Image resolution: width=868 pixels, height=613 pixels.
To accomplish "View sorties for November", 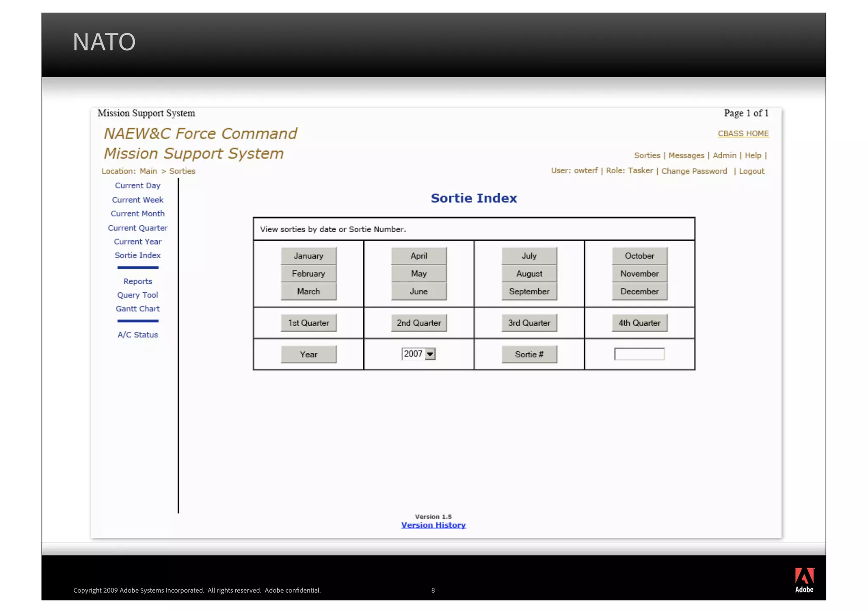I will pos(640,274).
